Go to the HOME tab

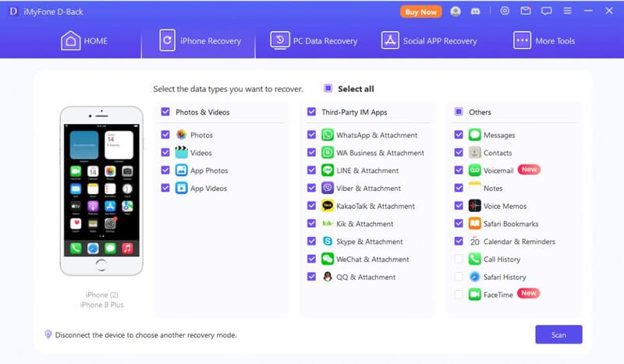(x=84, y=41)
